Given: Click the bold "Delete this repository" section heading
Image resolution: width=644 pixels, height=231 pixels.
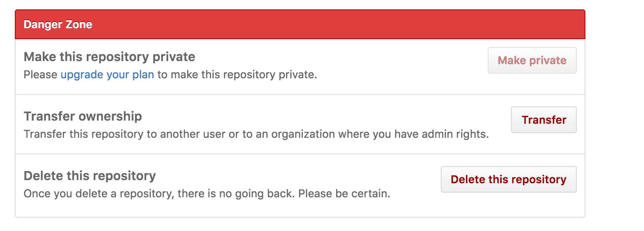Looking at the screenshot, I should (x=90, y=176).
